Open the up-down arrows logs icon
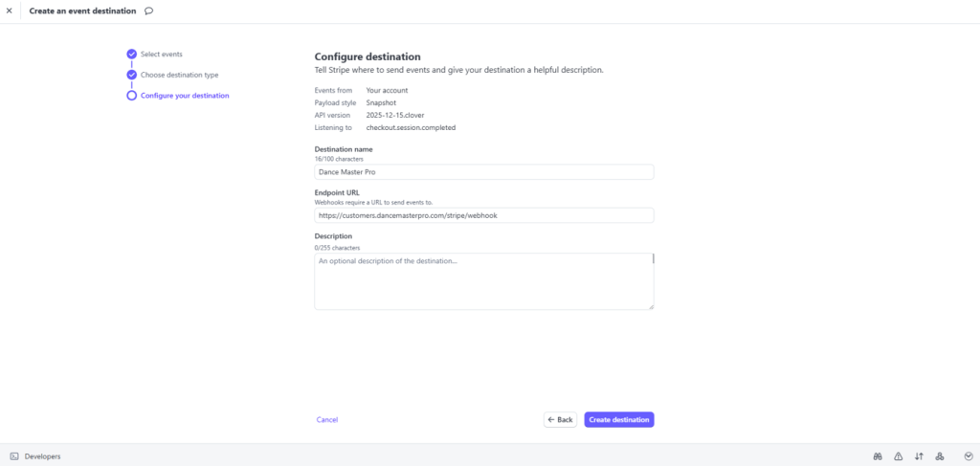 coord(919,456)
